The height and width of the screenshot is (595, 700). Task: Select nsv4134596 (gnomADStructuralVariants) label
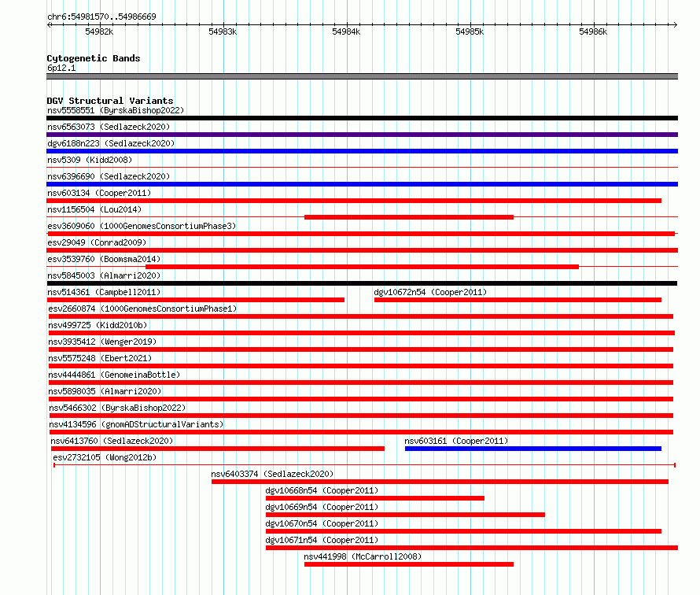[x=136, y=424]
